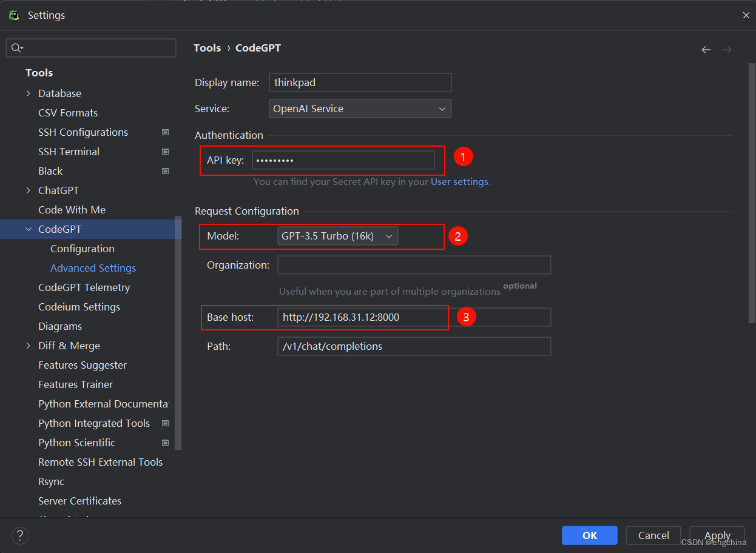
Task: Select SSH Configurations settings
Action: (x=83, y=132)
